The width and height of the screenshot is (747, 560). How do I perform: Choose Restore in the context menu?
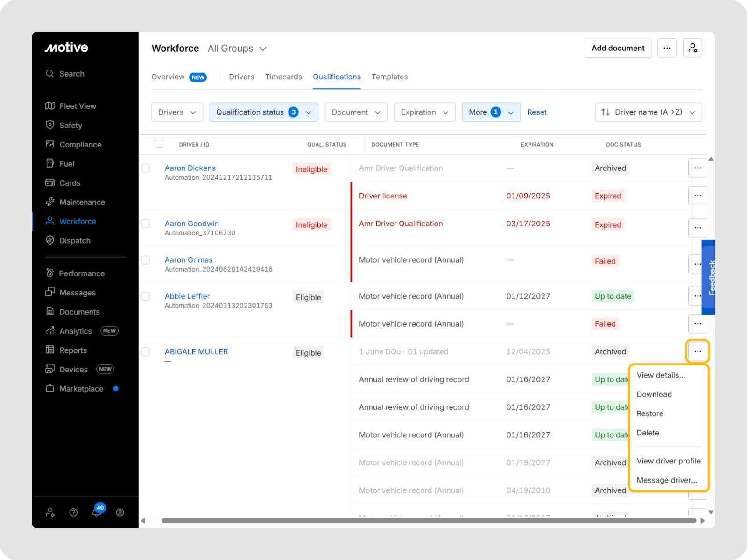pyautogui.click(x=650, y=413)
